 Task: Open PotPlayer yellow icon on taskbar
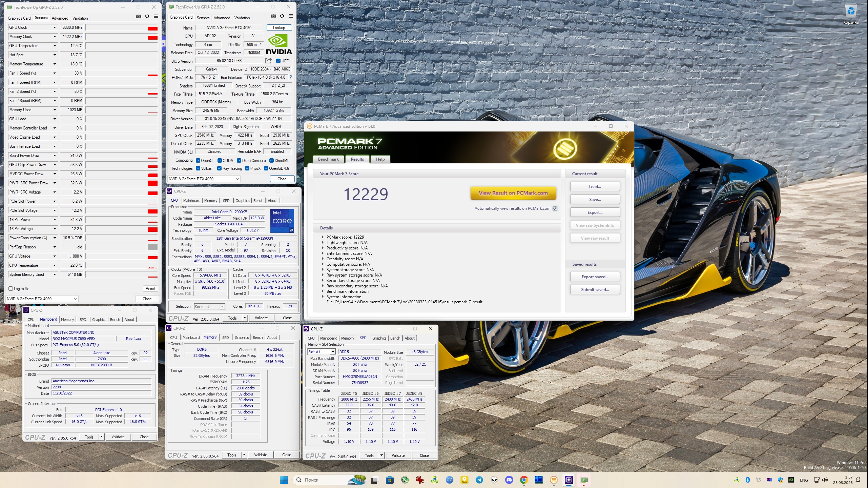(x=464, y=480)
